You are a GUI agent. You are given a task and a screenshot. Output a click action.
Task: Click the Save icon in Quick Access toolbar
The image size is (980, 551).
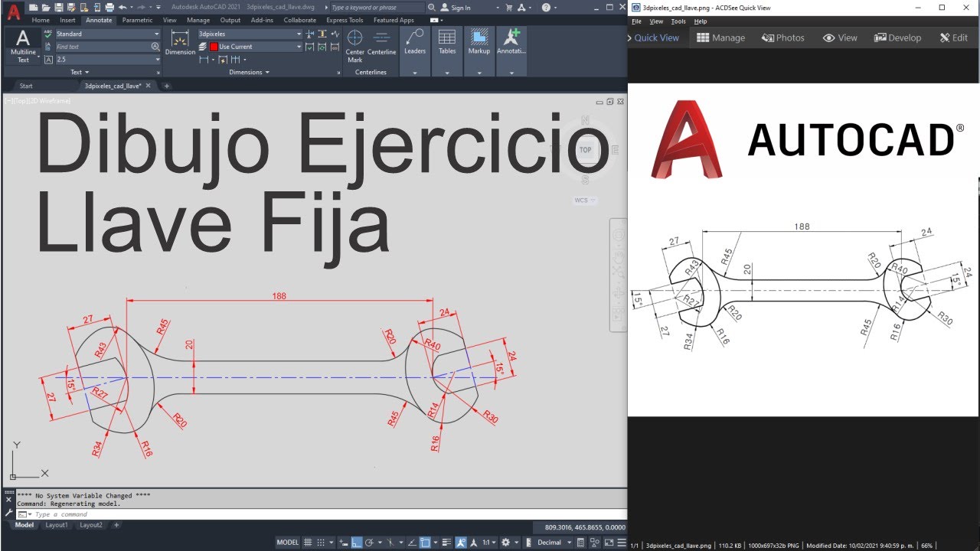[59, 8]
